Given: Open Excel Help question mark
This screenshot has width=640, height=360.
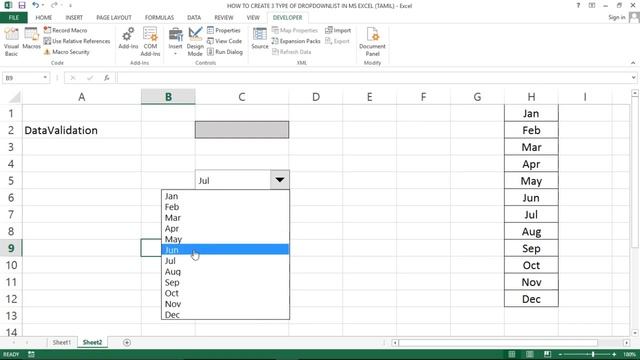Looking at the screenshot, I should coord(578,5).
